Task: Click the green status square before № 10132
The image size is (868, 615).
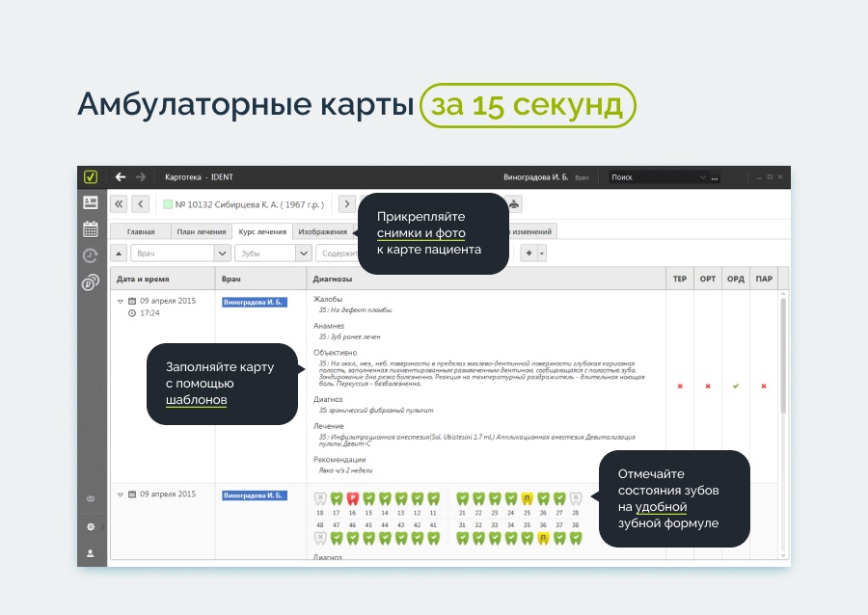Action: coord(168,204)
